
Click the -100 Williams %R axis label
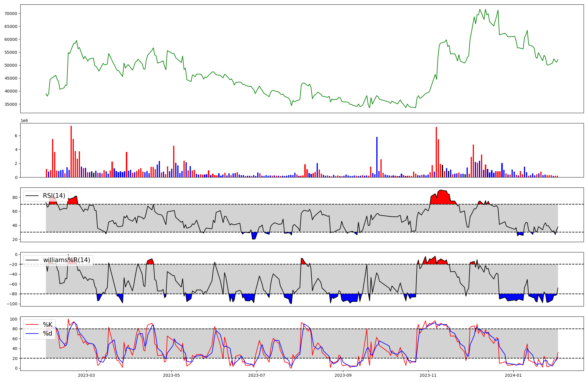[x=12, y=304]
